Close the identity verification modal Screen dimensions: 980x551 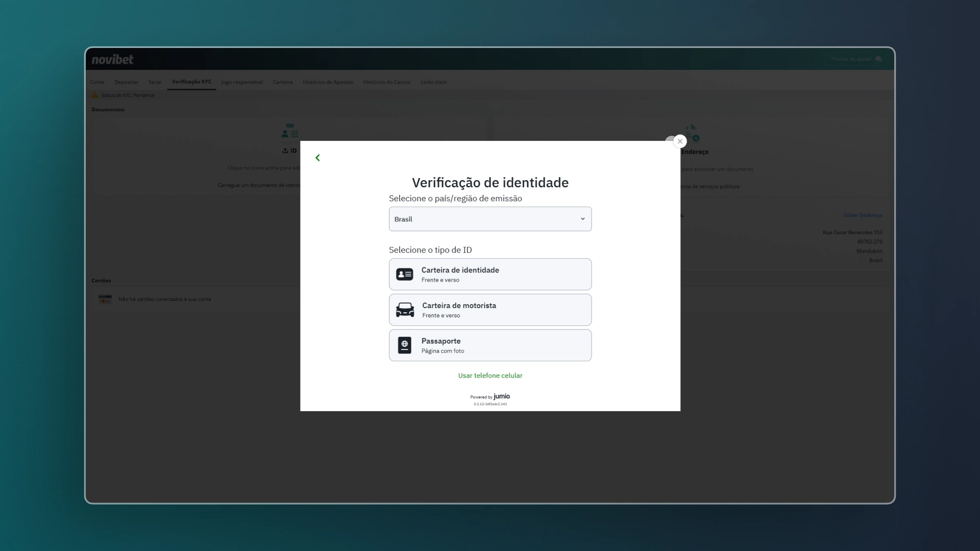(x=680, y=141)
